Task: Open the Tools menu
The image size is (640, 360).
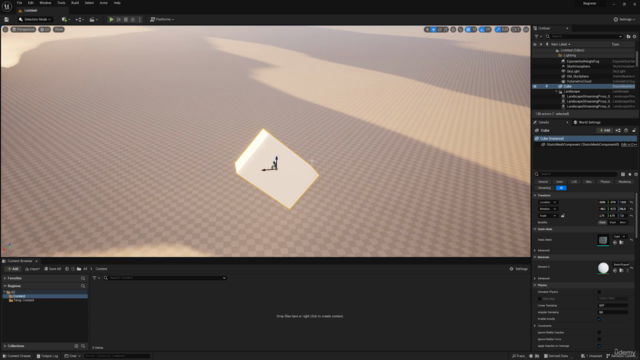Action: coord(61,3)
